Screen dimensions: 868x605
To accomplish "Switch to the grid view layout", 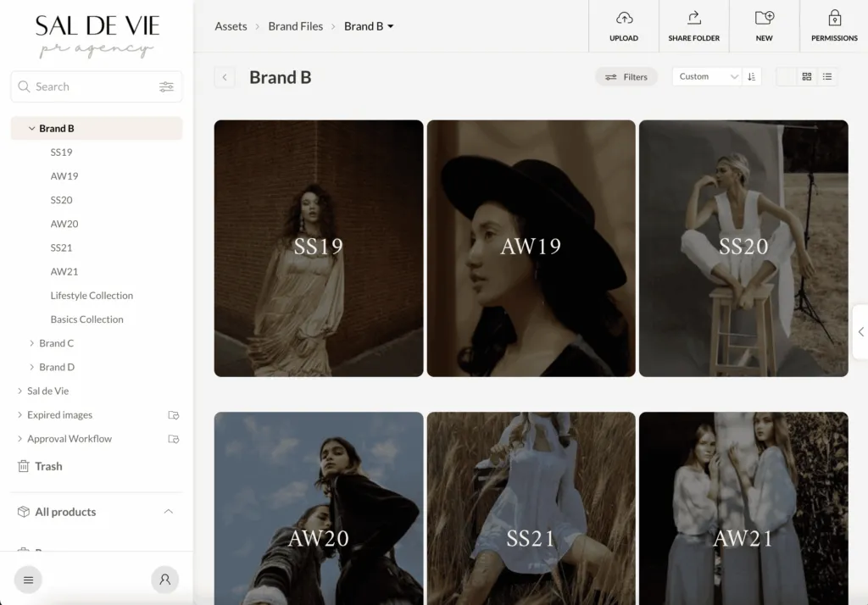I will click(x=807, y=77).
